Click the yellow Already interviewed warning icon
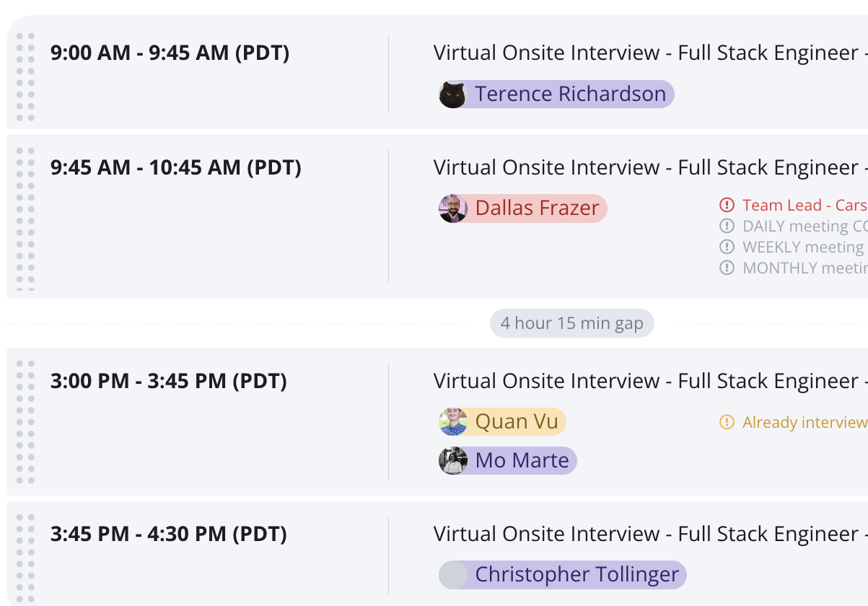 coord(727,422)
